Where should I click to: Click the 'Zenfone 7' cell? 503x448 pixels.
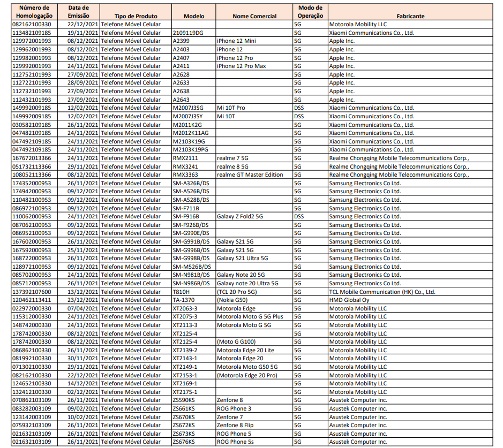(254, 417)
